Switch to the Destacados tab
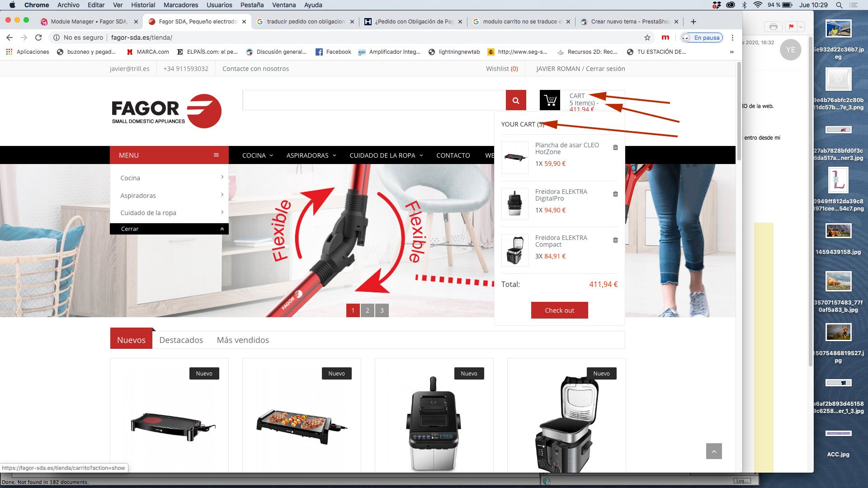Screen dimensions: 868x488 click(181, 340)
